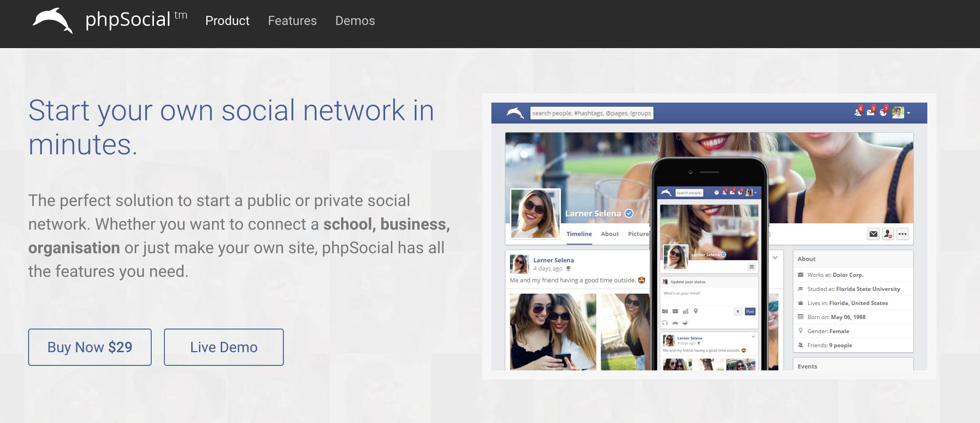Go to the Demos page
The height and width of the screenshot is (423, 980).
[x=355, y=21]
